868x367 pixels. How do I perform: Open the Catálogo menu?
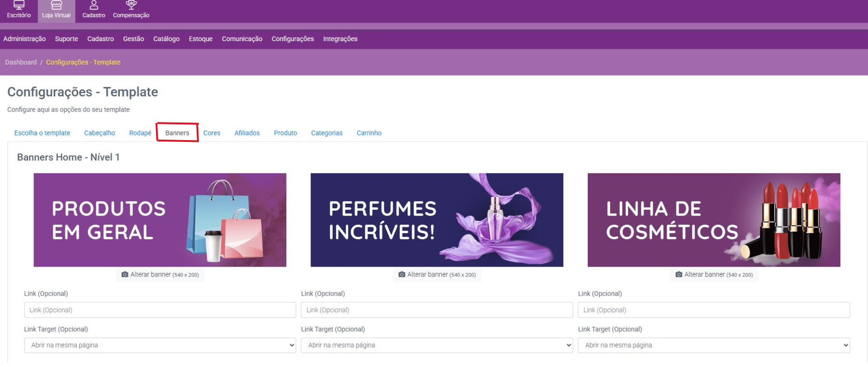(x=166, y=39)
